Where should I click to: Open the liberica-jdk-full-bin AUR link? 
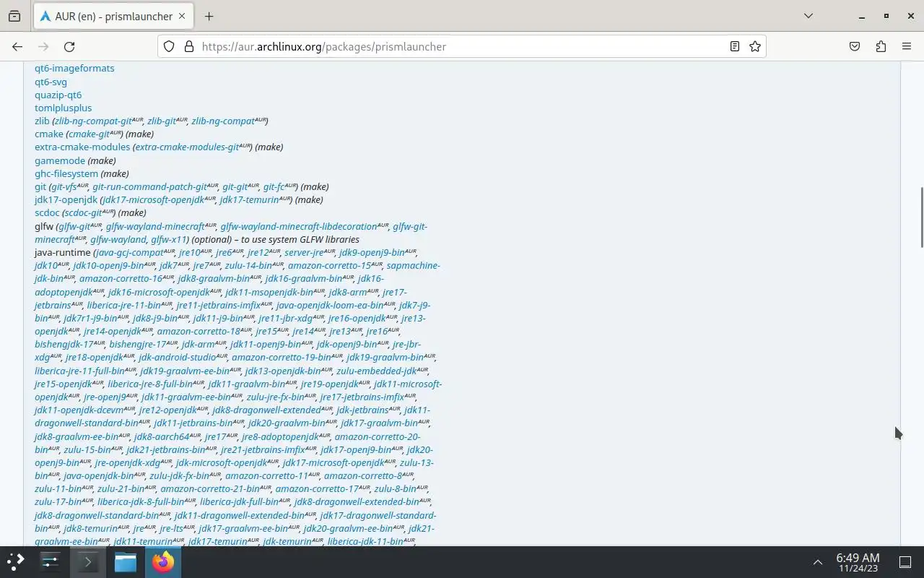point(239,501)
